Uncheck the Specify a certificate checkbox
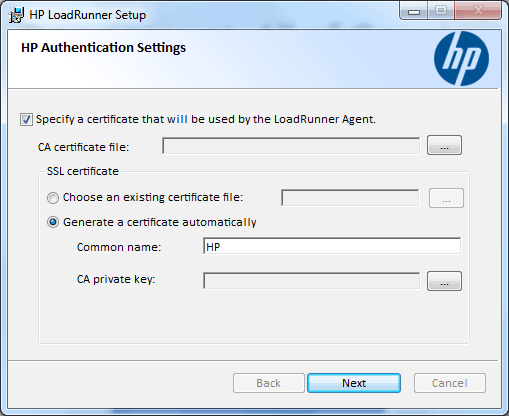 [26, 119]
